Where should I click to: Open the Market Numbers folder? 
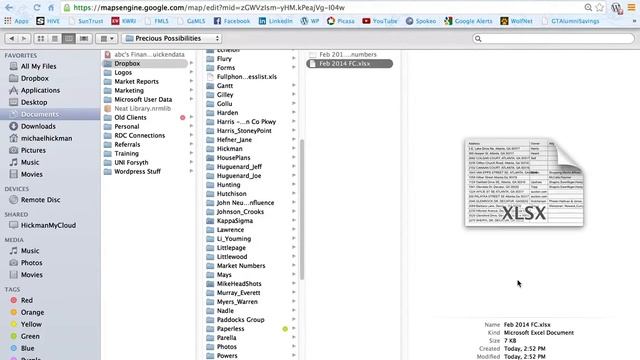[241, 266]
